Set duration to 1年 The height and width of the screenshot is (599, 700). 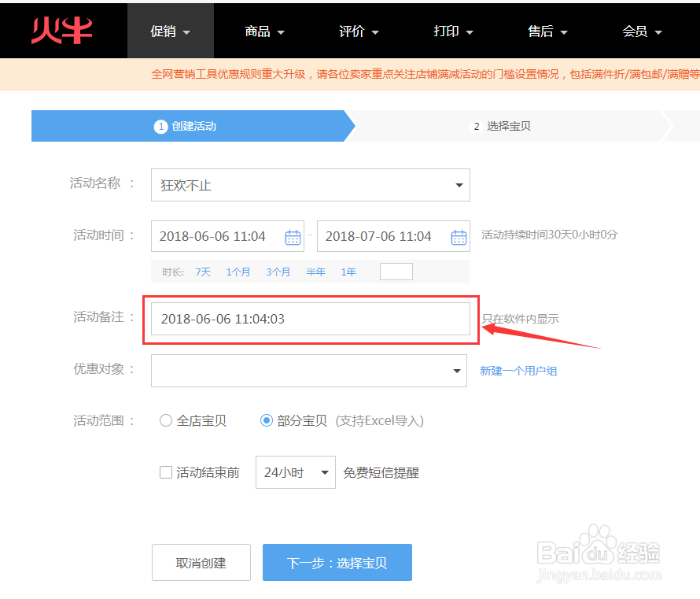tap(348, 272)
